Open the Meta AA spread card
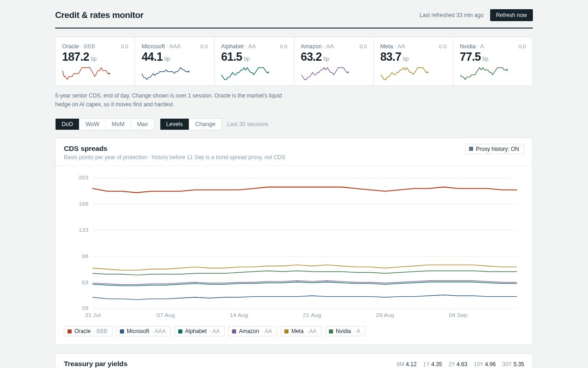The image size is (588, 368). (413, 61)
